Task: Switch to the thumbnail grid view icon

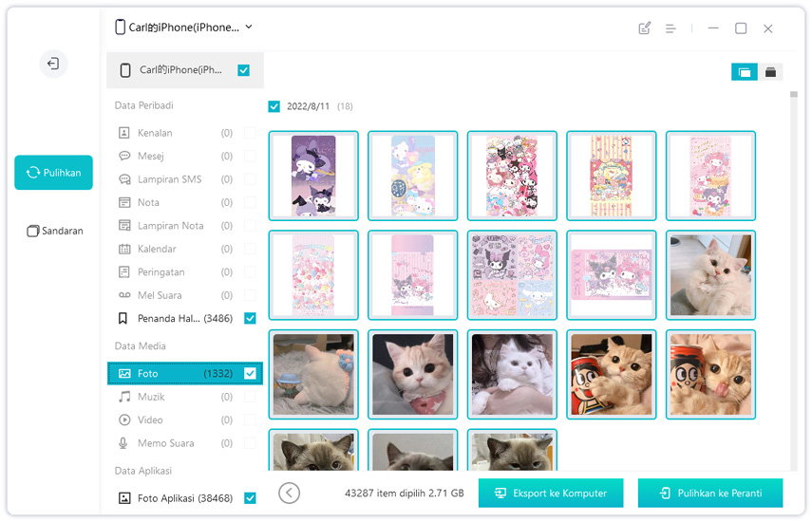Action: click(x=744, y=72)
